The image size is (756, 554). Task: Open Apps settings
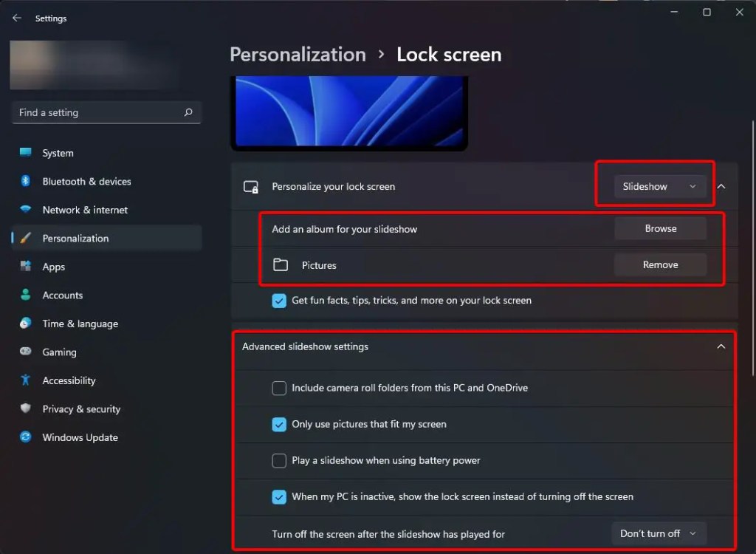coord(106,267)
